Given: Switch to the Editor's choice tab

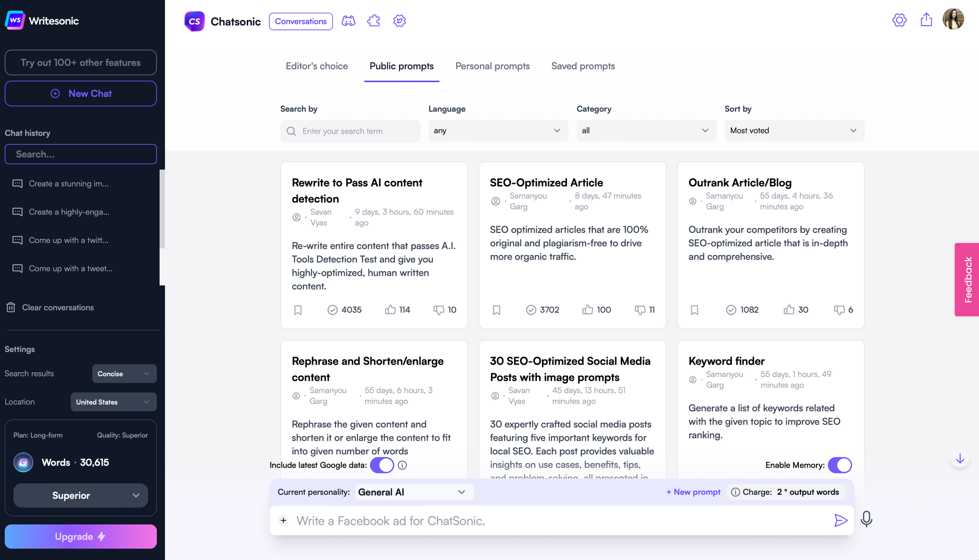Looking at the screenshot, I should pyautogui.click(x=317, y=66).
